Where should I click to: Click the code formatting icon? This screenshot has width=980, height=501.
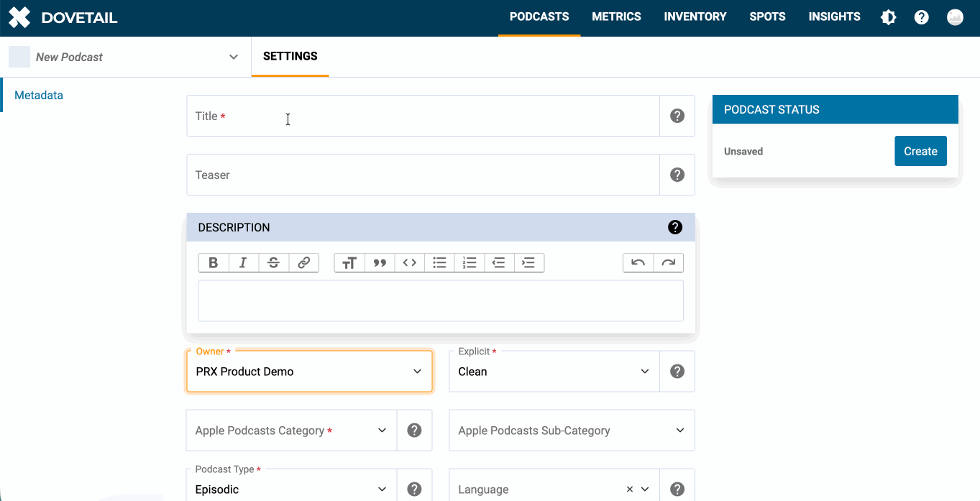(410, 263)
